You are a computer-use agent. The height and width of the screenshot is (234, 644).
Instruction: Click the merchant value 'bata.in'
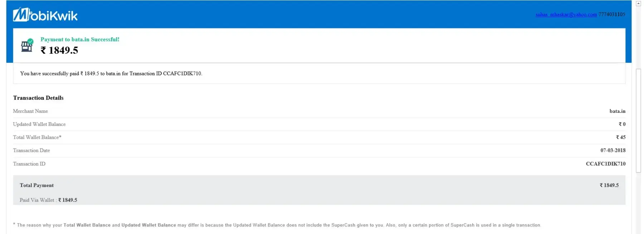click(618, 111)
